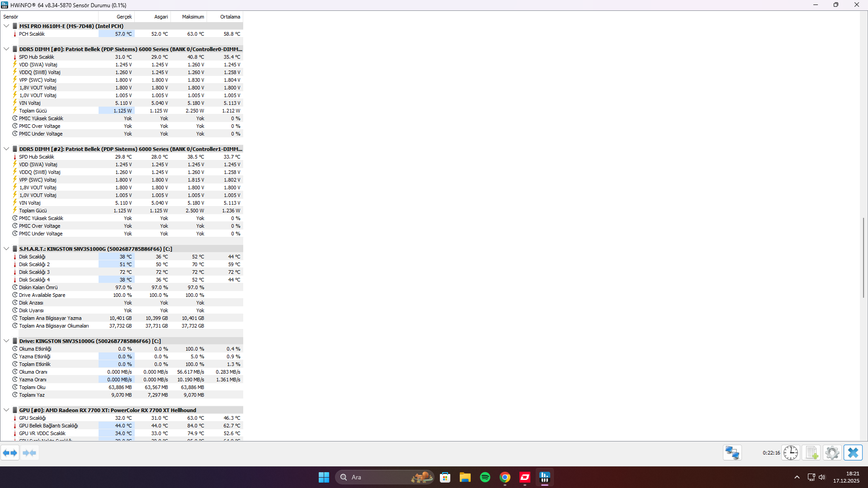Click the Maksimum column header
The width and height of the screenshot is (868, 488).
tap(189, 17)
